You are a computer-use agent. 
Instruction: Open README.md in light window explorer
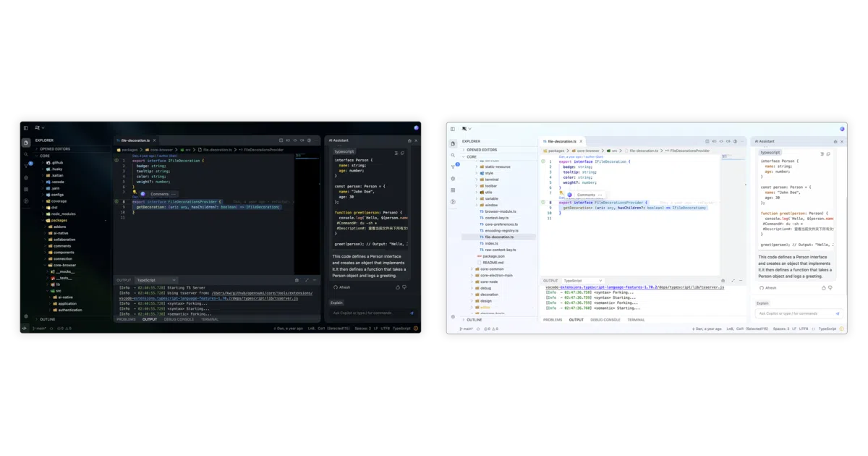(493, 262)
